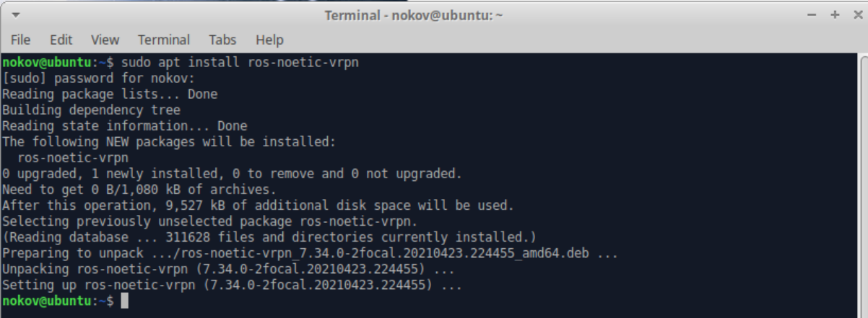Click the Setting up ros-noetic-vrpn line

232,285
